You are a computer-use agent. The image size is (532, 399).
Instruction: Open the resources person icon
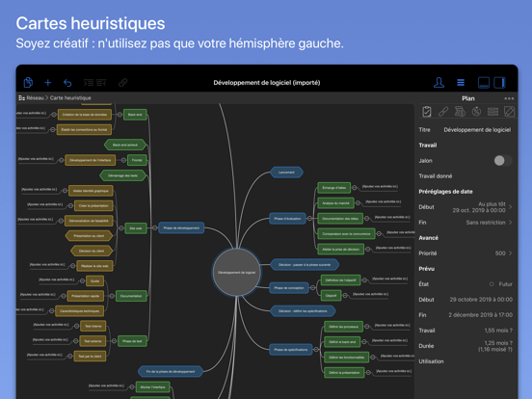point(439,83)
